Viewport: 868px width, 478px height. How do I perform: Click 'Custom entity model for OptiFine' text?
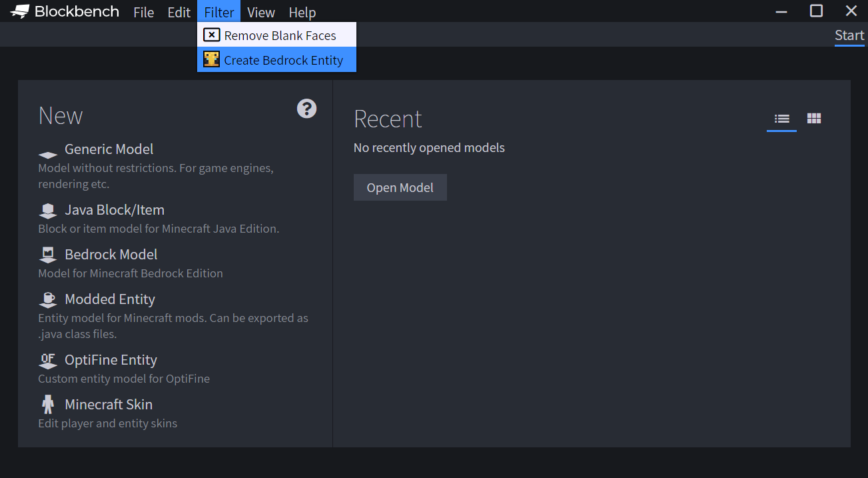pos(124,379)
